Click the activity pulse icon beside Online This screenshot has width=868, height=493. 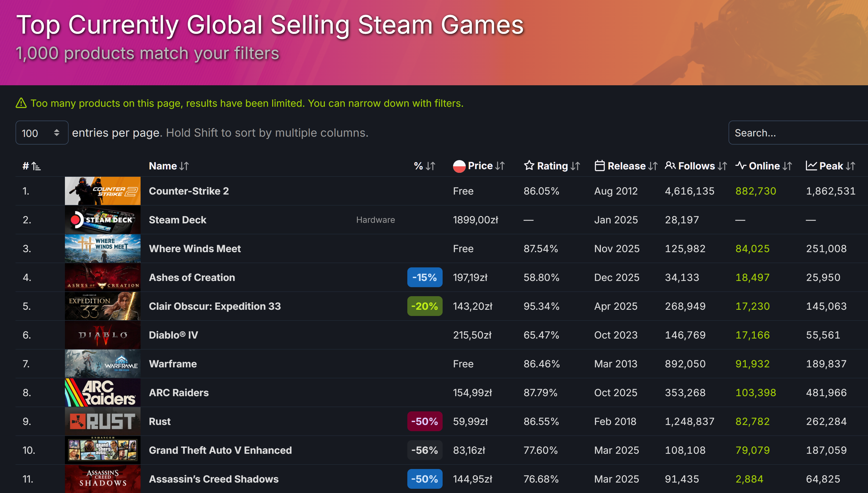tap(741, 166)
